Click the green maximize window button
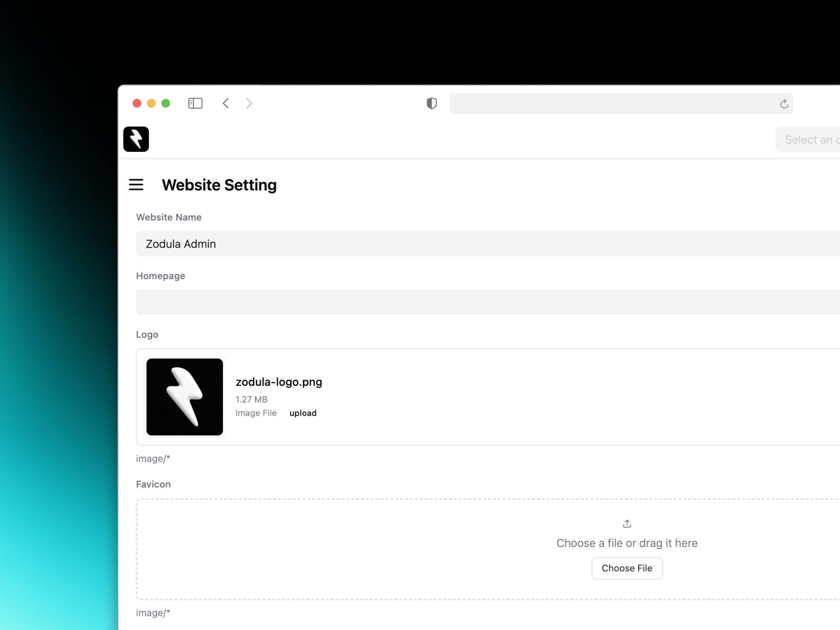This screenshot has width=840, height=630. [166, 103]
